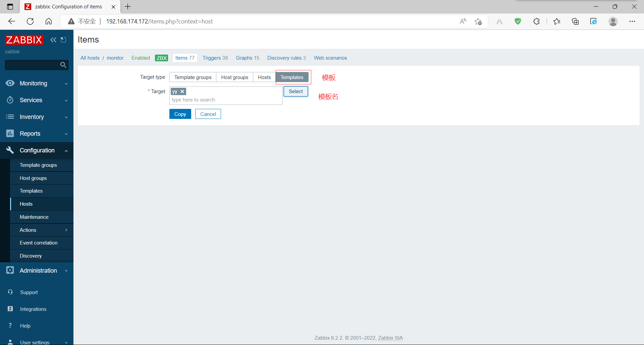Open the Favorites list icon
The width and height of the screenshot is (644, 345).
[557, 21]
